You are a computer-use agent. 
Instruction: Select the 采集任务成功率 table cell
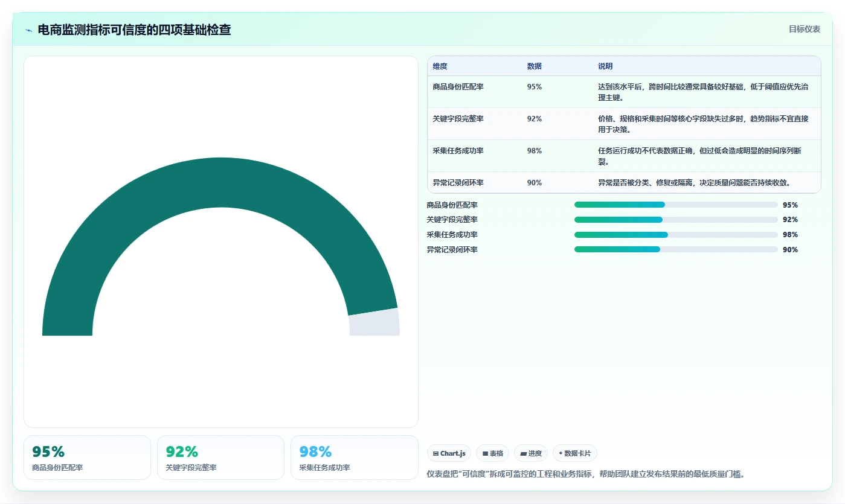[x=475, y=156]
